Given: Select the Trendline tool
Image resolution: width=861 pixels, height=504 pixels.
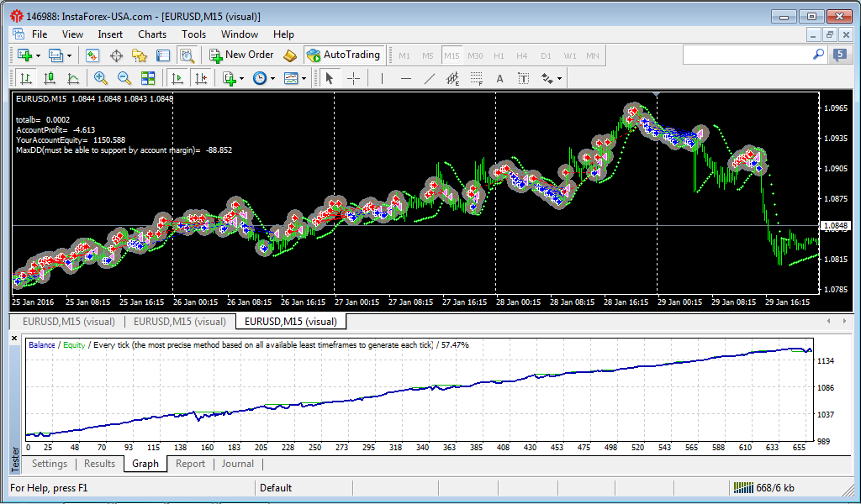Looking at the screenshot, I should (430, 78).
